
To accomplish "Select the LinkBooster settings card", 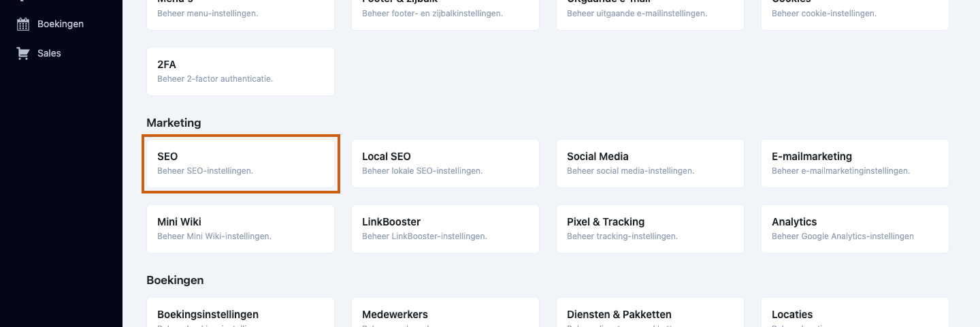I will click(x=446, y=229).
